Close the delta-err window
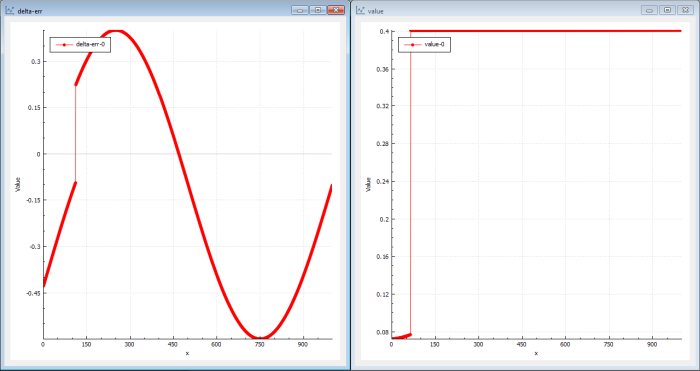The width and height of the screenshot is (700, 371). click(x=336, y=10)
